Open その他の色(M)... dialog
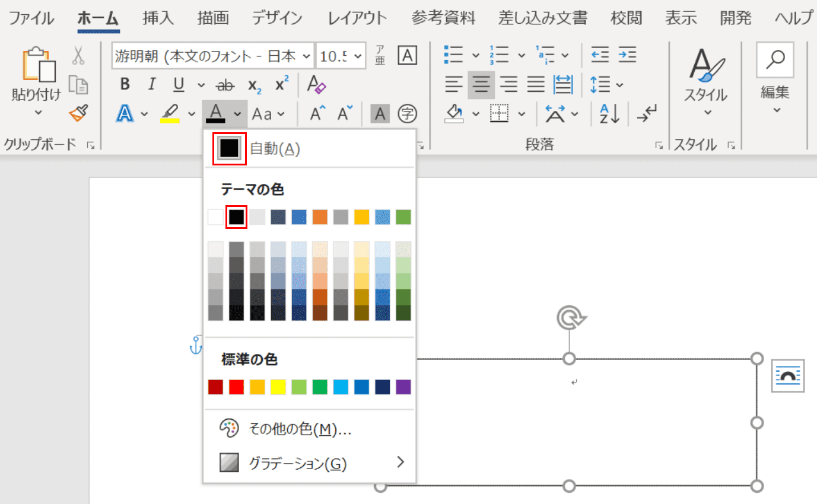This screenshot has width=817, height=504. click(x=310, y=429)
